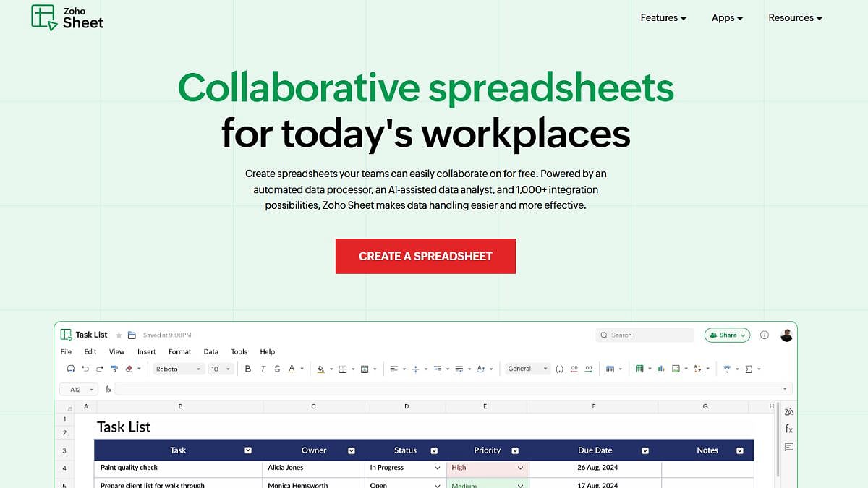
Task: Open the Roboto font dropdown
Action: point(179,369)
